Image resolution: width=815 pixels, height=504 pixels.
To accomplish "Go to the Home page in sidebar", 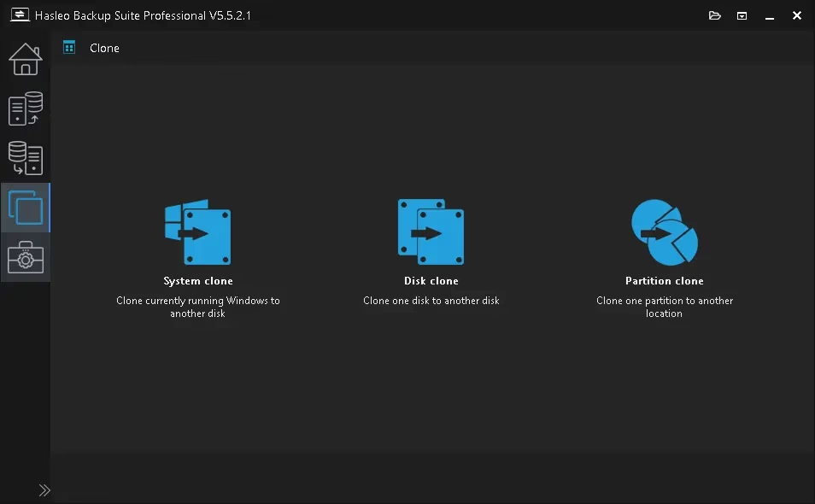I will 25,59.
